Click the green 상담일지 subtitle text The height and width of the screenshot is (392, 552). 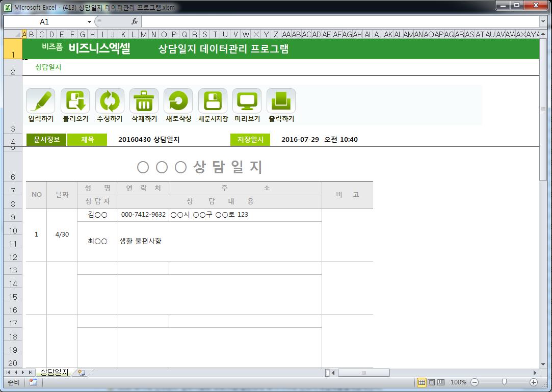tap(48, 67)
